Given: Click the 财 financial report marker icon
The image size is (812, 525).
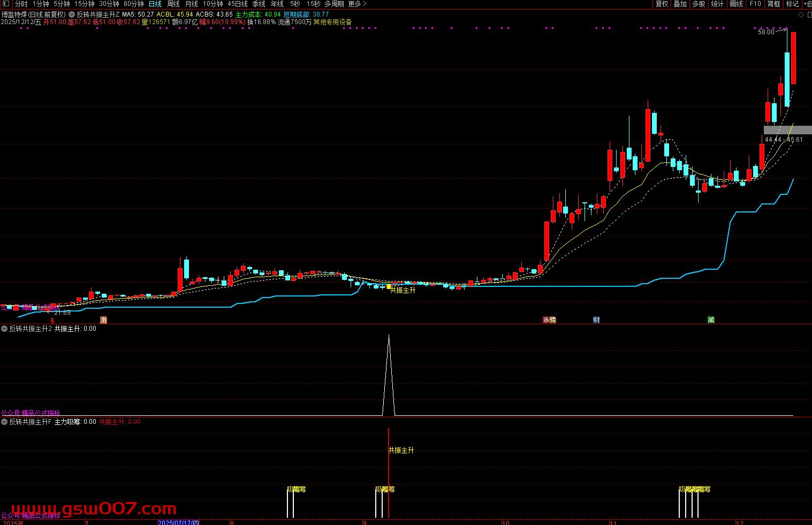Looking at the screenshot, I should click(596, 320).
